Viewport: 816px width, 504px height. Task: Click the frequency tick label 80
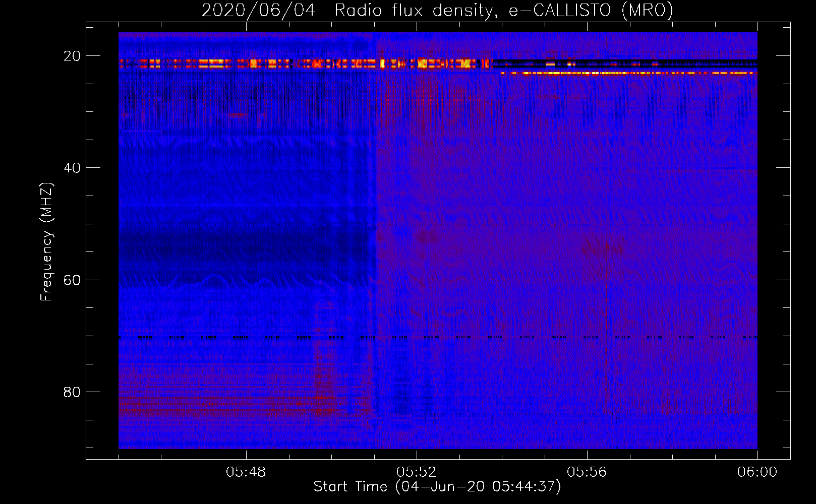point(72,392)
